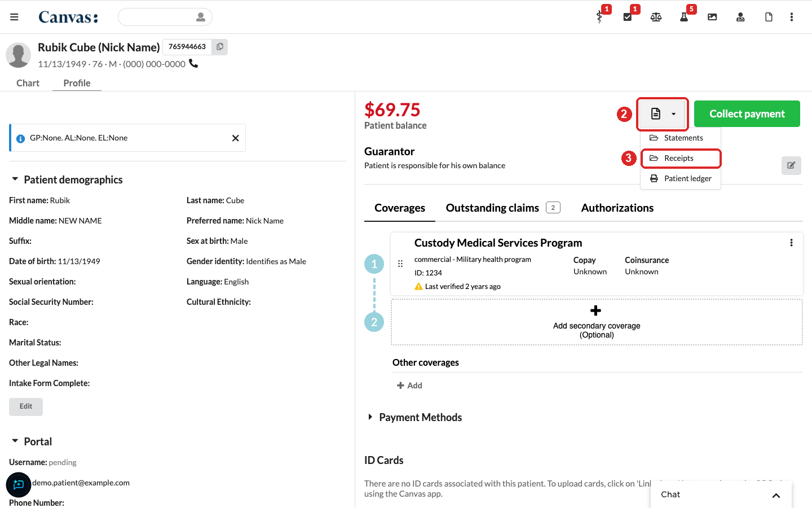Select Receipts from the dropdown menu

[x=681, y=158]
